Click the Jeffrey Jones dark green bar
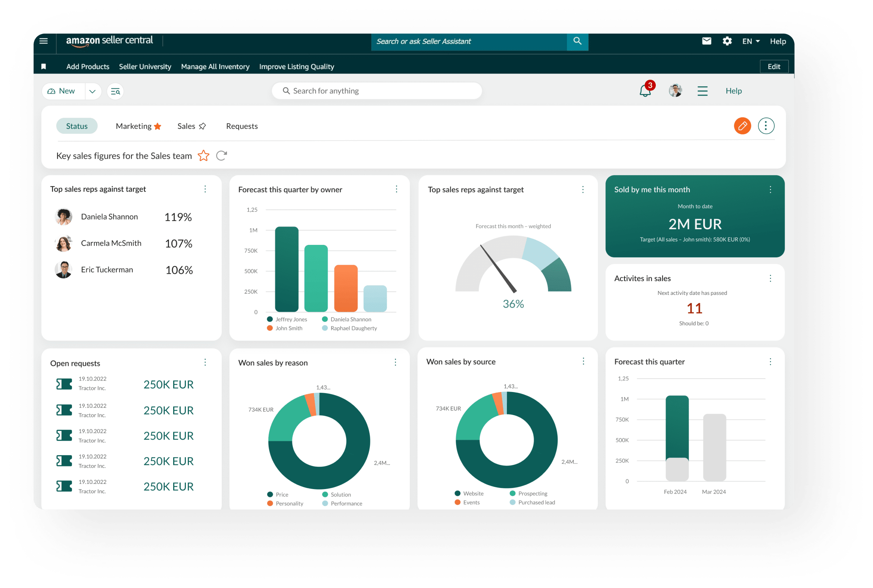873x588 pixels. [287, 269]
